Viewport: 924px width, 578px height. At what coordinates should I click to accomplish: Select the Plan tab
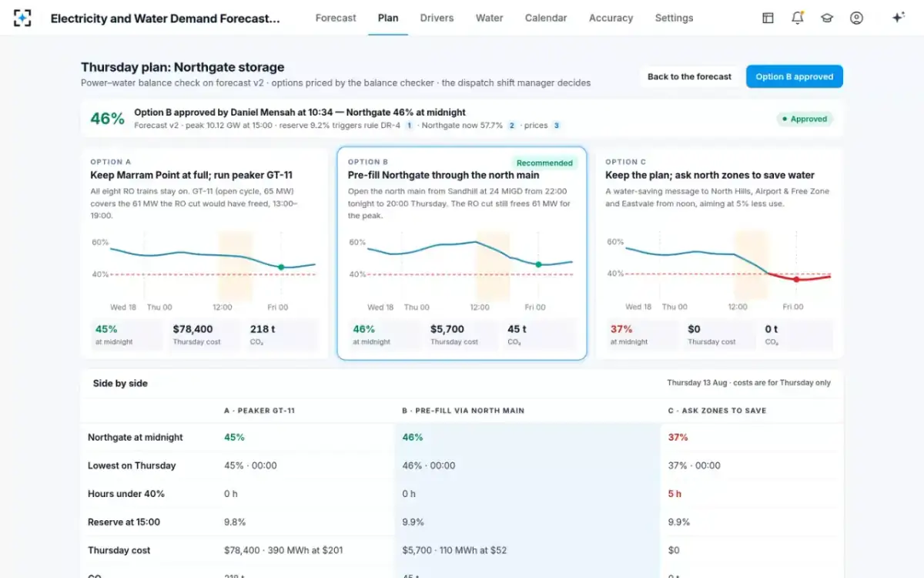388,18
